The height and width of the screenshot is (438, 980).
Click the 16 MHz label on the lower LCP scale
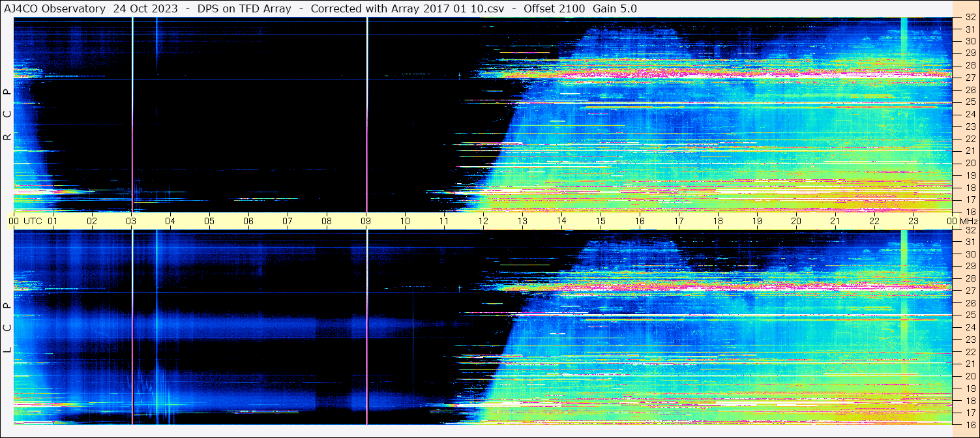tap(970, 424)
